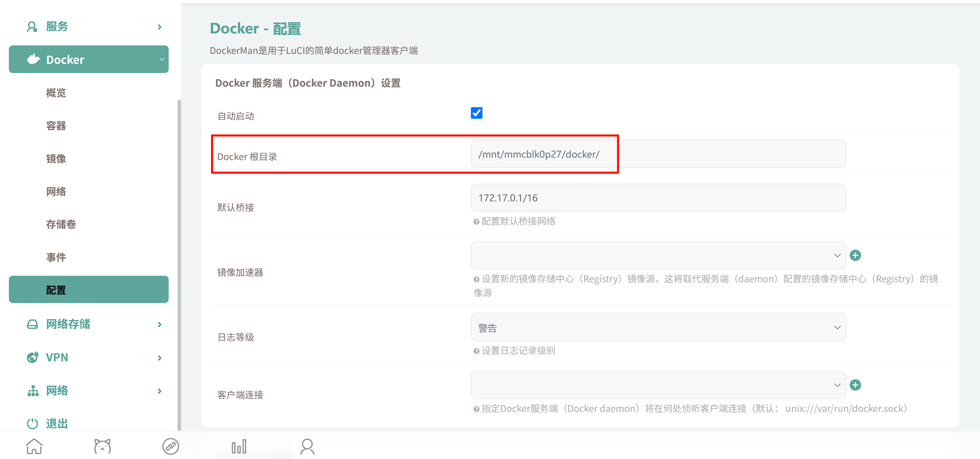The image size is (980, 459).
Task: Click the VPN menu label
Action: pyautogui.click(x=57, y=357)
